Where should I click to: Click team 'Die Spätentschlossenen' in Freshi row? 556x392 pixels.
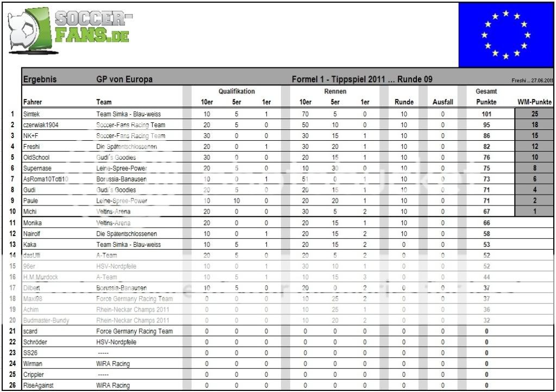[x=127, y=146]
